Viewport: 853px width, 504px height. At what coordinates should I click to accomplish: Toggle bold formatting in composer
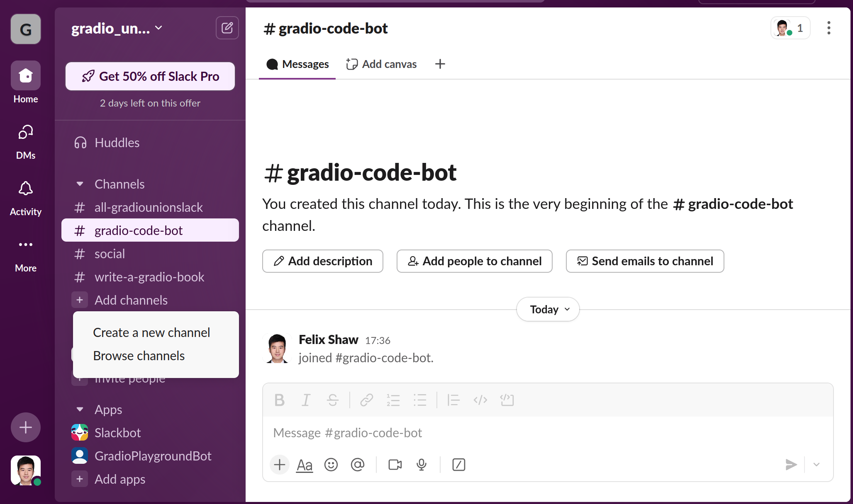tap(279, 400)
